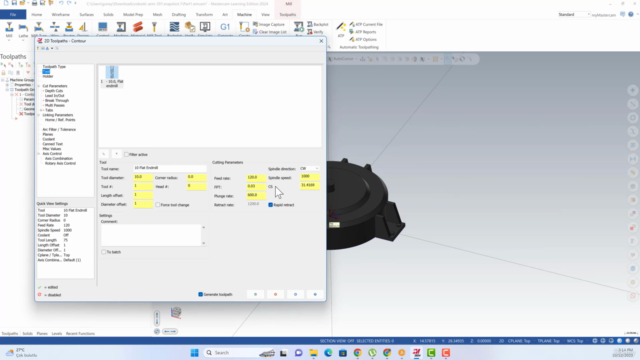Click Clear Image List

(x=269, y=32)
